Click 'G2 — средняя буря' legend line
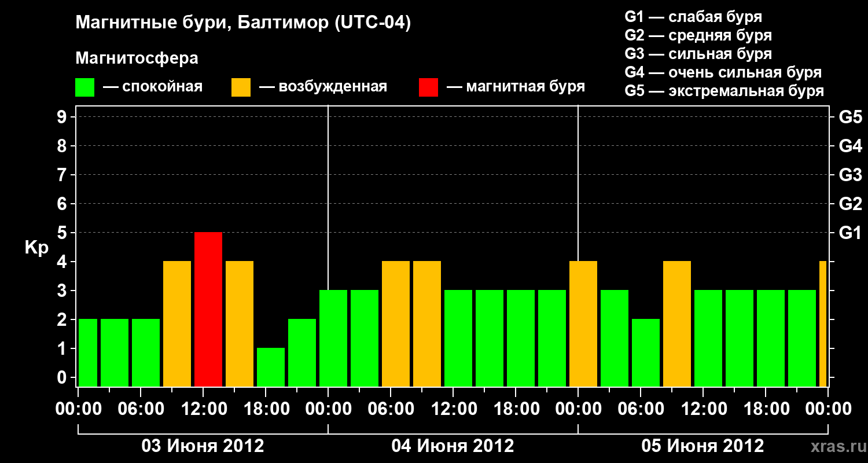The width and height of the screenshot is (868, 463). point(698,35)
